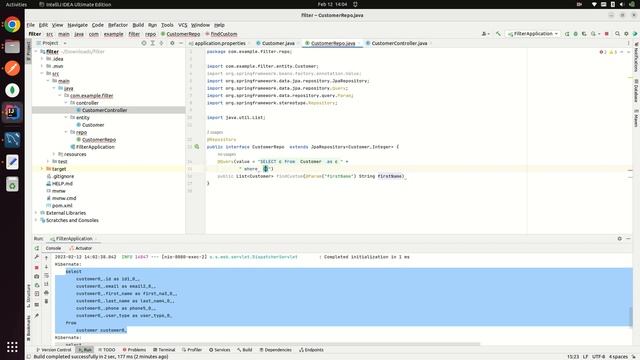Image resolution: width=640 pixels, height=360 pixels.
Task: Click the Select Opened File target icon
Action: (144, 43)
